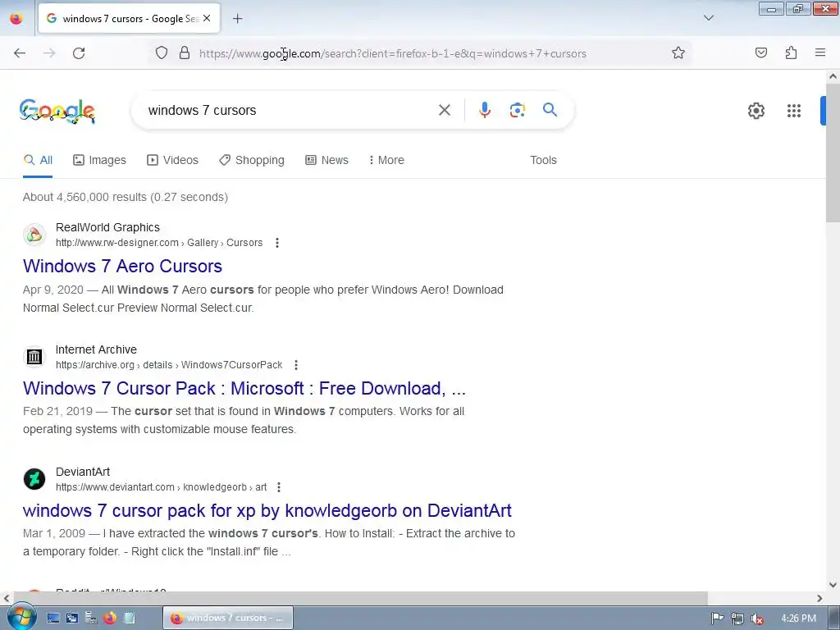Open the knowledgeorb DeviantArt cursor pack result
840x630 pixels.
coord(267,510)
